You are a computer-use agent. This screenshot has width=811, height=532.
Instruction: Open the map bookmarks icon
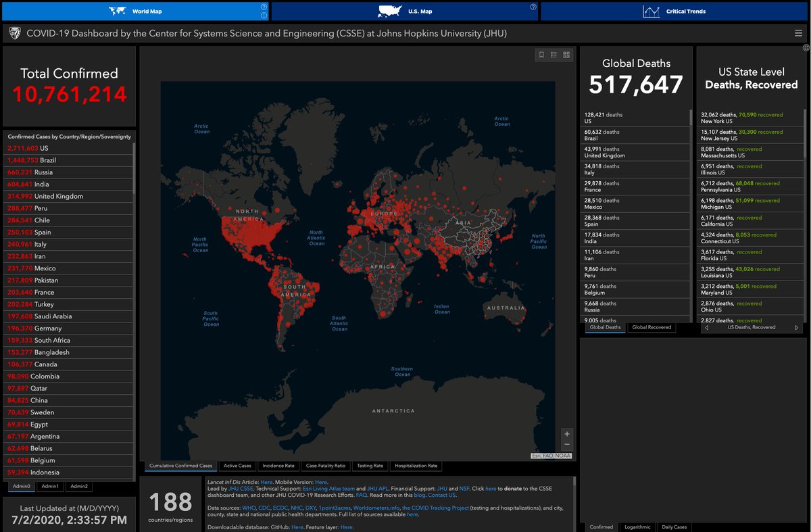point(541,55)
